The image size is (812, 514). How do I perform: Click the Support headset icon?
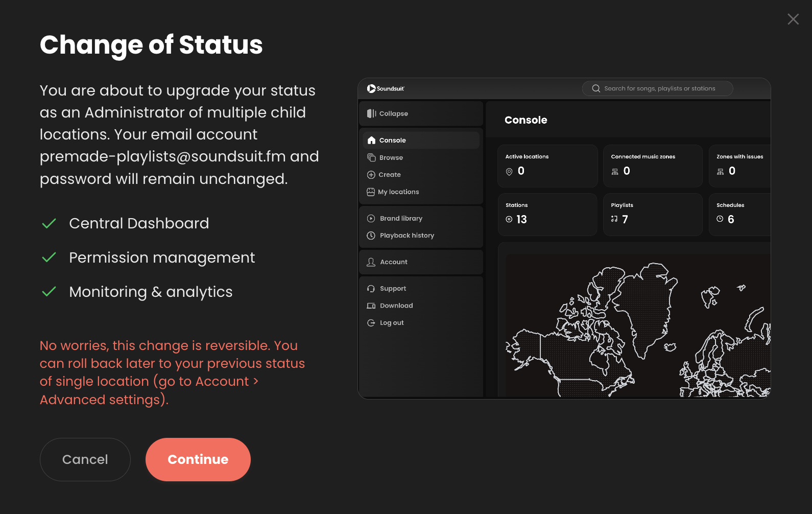(x=371, y=289)
